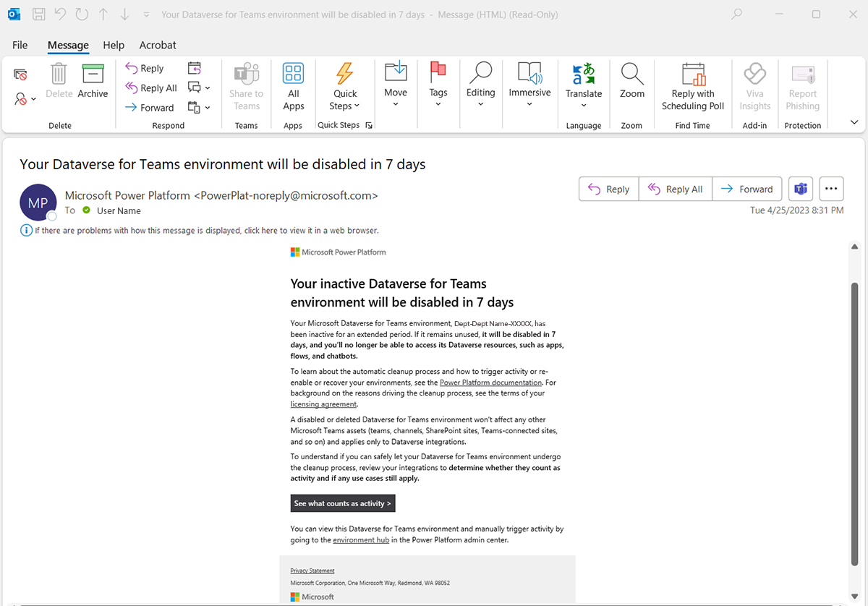Click the search magnifier in the title bar
Image resolution: width=868 pixels, height=606 pixels.
click(x=736, y=14)
